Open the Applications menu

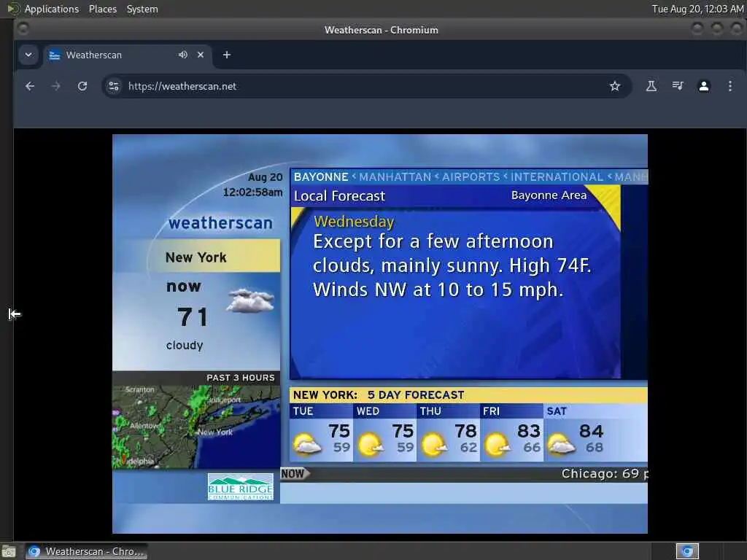click(52, 9)
